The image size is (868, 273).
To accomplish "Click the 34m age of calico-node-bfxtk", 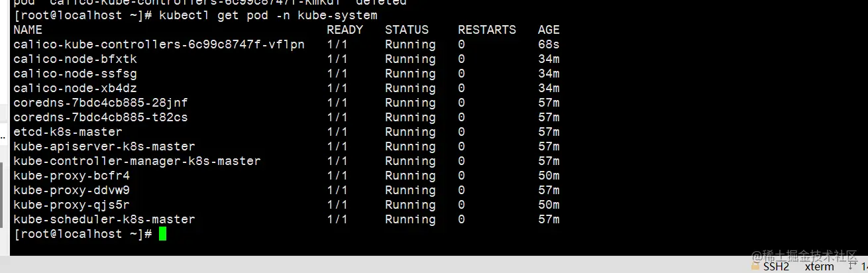I will click(549, 59).
